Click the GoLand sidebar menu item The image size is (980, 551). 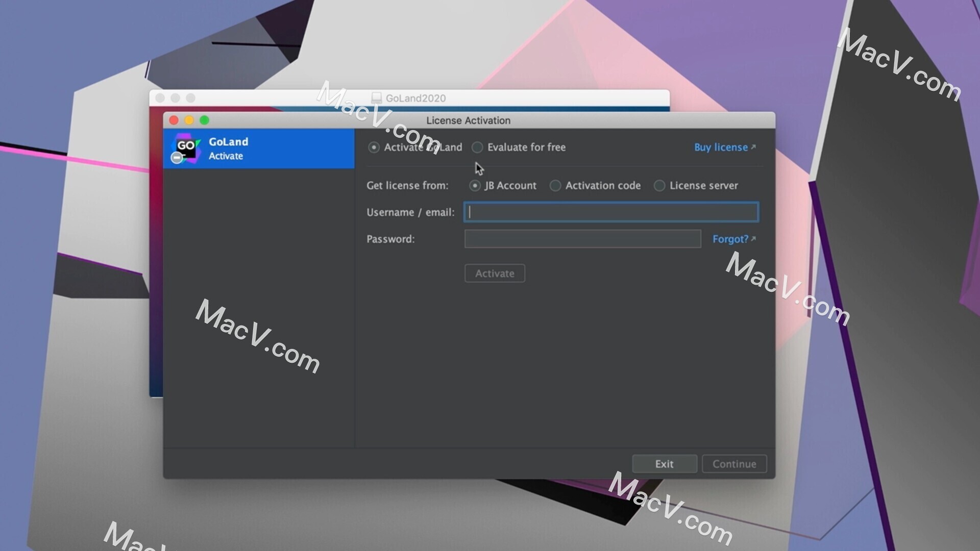258,148
